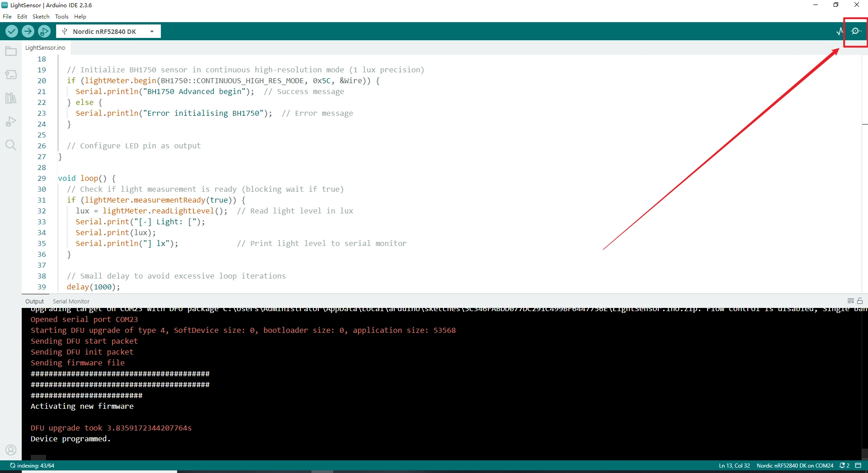Viewport: 868px width, 473px height.
Task: Click 'Activating new firmware' output line
Action: click(x=82, y=406)
